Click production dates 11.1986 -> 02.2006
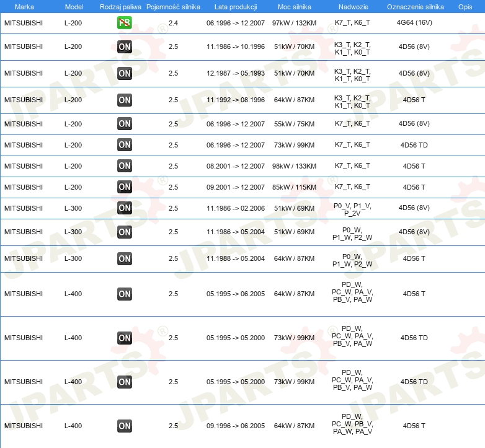The image size is (485, 448). pos(236,208)
